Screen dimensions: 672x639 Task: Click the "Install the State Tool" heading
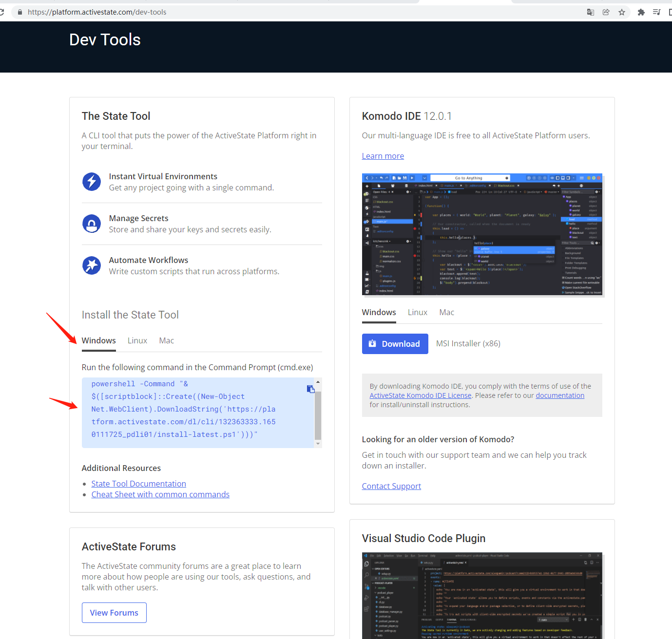(130, 315)
